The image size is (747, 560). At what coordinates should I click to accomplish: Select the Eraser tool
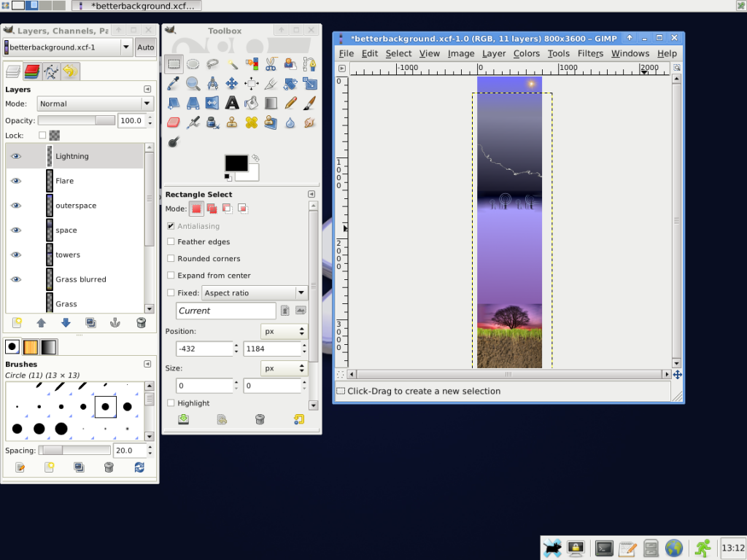pos(174,122)
